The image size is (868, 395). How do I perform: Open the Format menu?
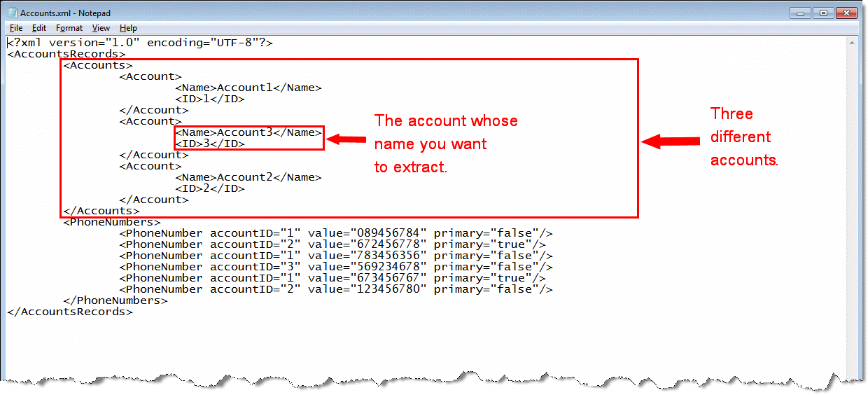(x=69, y=28)
